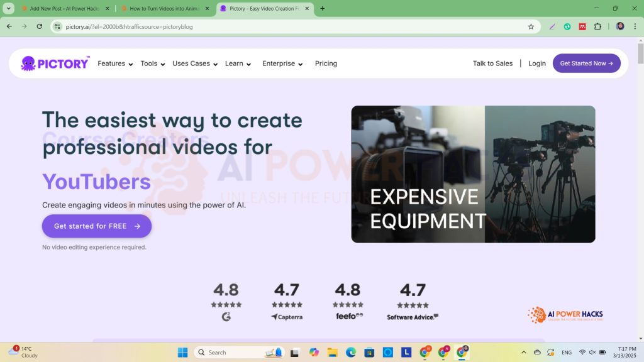
Task: Open a new browser tab with plus icon
Action: (323, 9)
